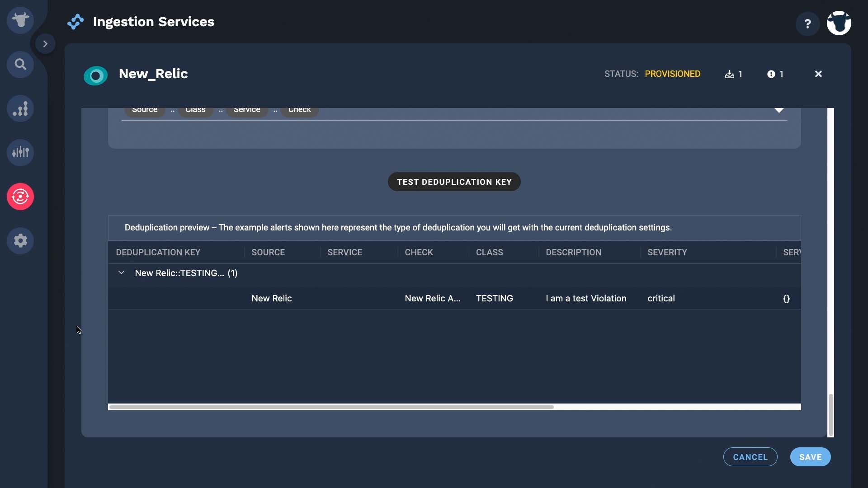The width and height of the screenshot is (868, 488).
Task: Click the Ingestion Services header icon
Action: (x=75, y=22)
